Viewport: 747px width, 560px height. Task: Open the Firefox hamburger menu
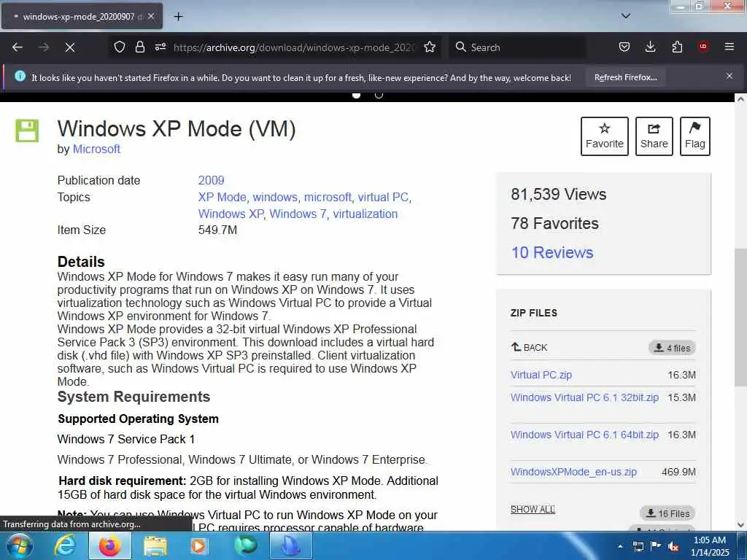(x=729, y=47)
